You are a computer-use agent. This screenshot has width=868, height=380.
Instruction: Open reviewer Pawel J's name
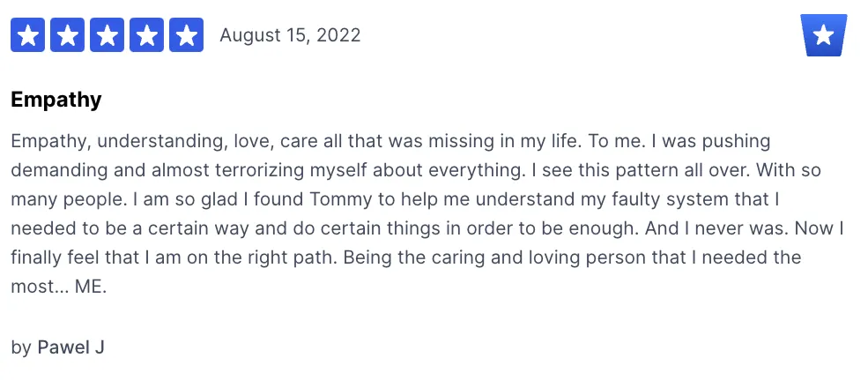[x=70, y=347]
